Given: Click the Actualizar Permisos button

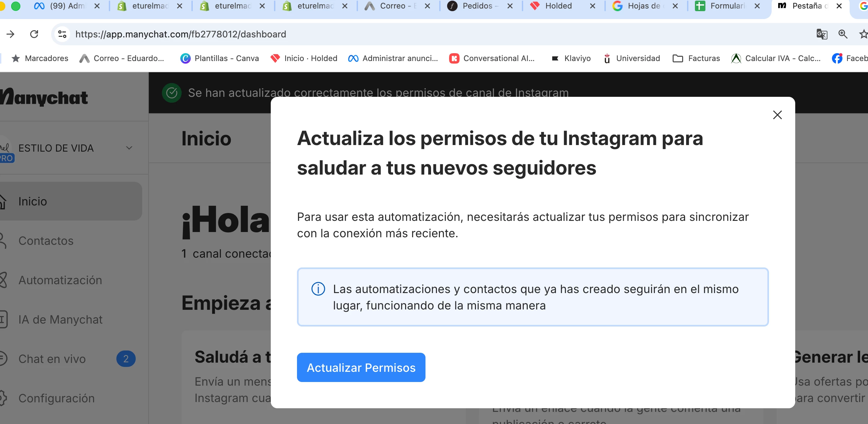Looking at the screenshot, I should (x=361, y=367).
